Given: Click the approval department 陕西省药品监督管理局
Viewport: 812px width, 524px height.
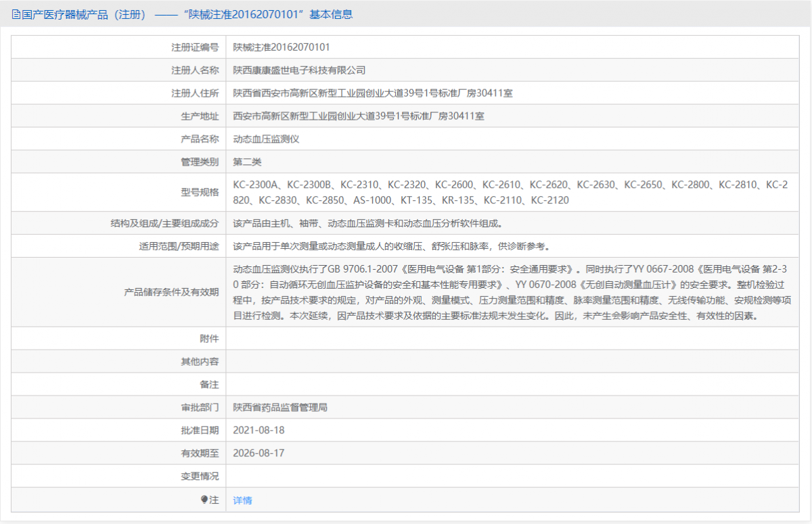Looking at the screenshot, I should pyautogui.click(x=280, y=407).
